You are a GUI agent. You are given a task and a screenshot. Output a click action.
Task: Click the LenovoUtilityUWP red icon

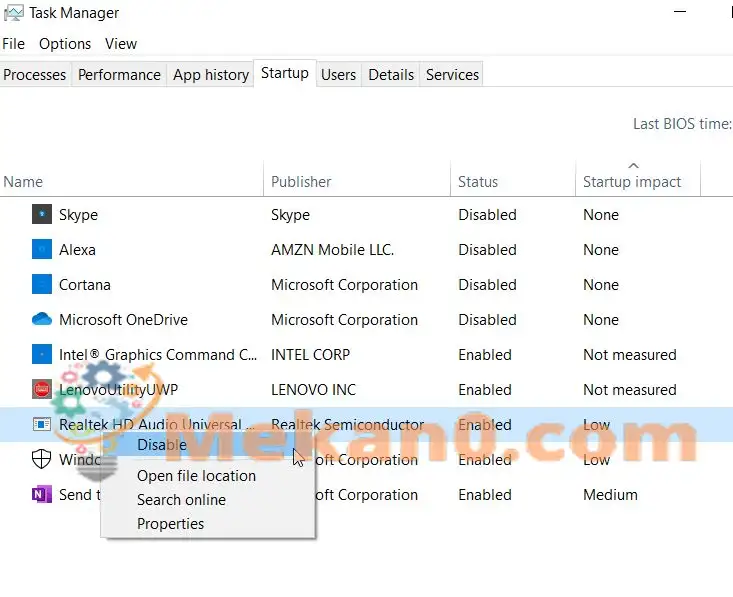(x=42, y=389)
